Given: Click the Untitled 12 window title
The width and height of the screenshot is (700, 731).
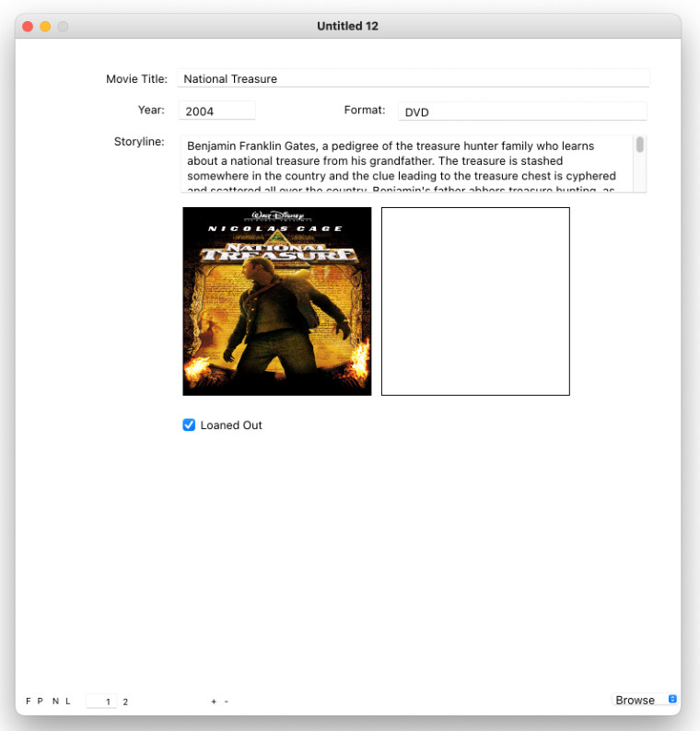Looking at the screenshot, I should (347, 26).
